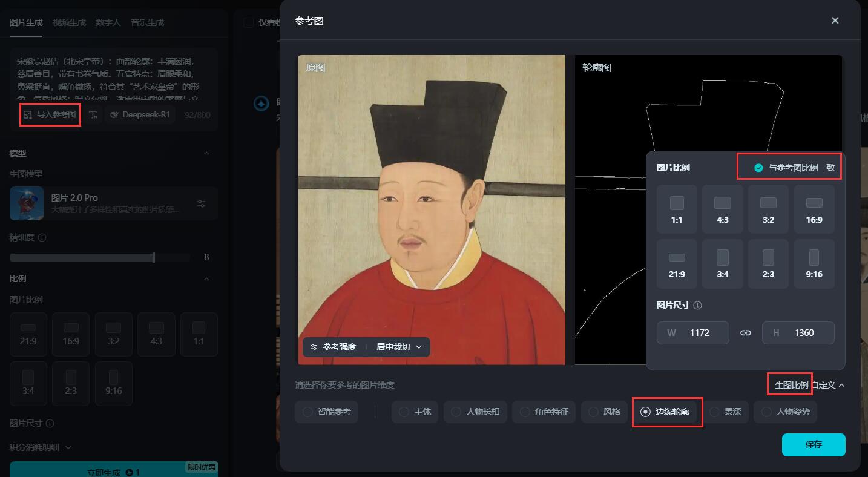Select the 3:2 ratio in popup
The width and height of the screenshot is (868, 477).
pos(768,209)
